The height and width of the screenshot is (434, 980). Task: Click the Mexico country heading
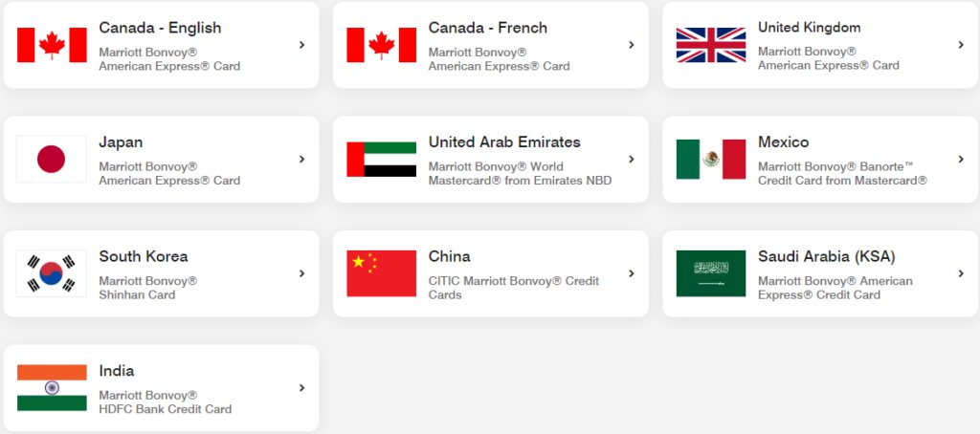coord(783,142)
